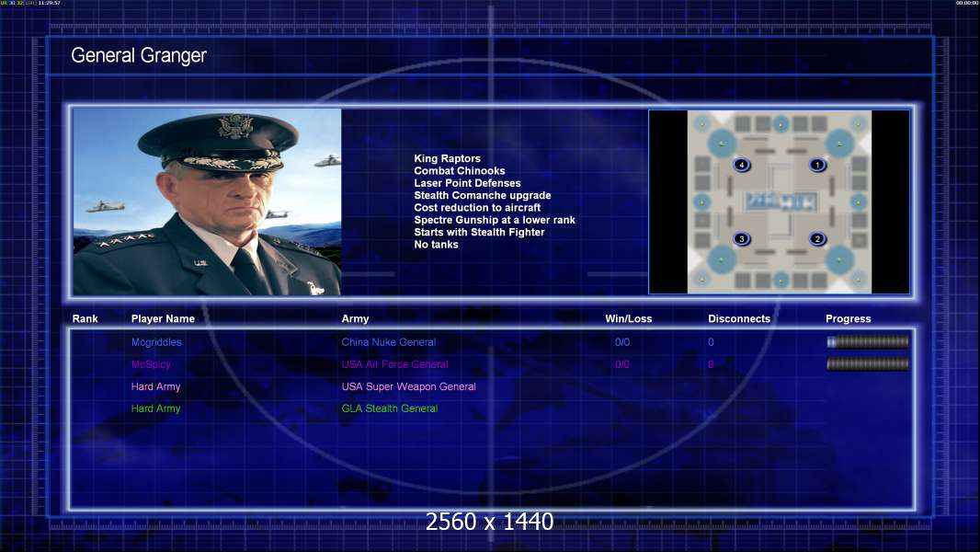980x552 pixels.
Task: Click GLA Stealth General army text
Action: pyautogui.click(x=390, y=408)
